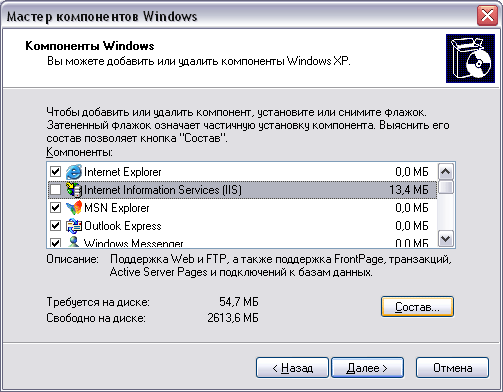Screen dimensions: 503x392
Task: Toggle the Windows Messenger checkbox
Action: (55, 242)
